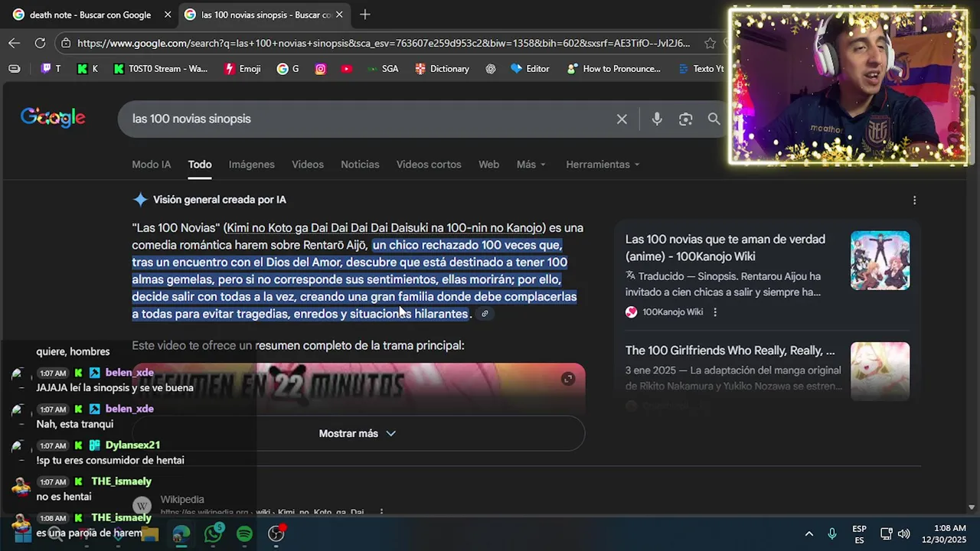This screenshot has height=551, width=980.
Task: Open 'How to Pronounce...' bookmark
Action: pos(613,68)
